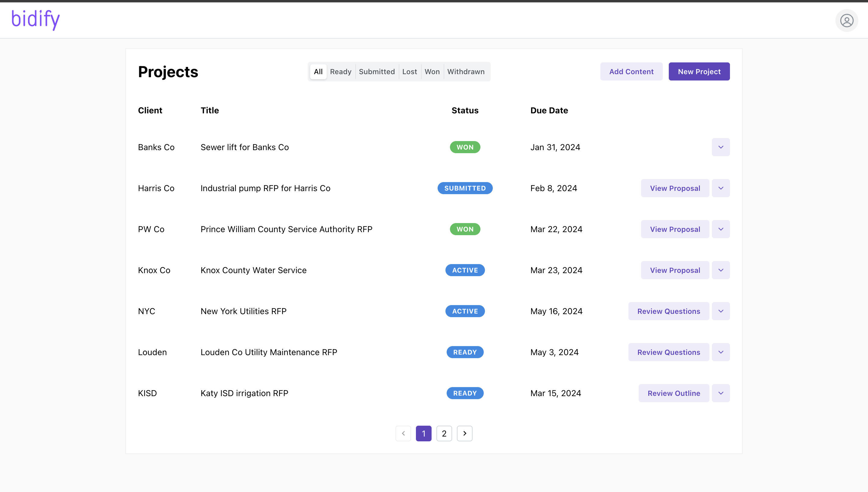The image size is (868, 492).
Task: Open the user profile avatar icon
Action: pos(846,20)
